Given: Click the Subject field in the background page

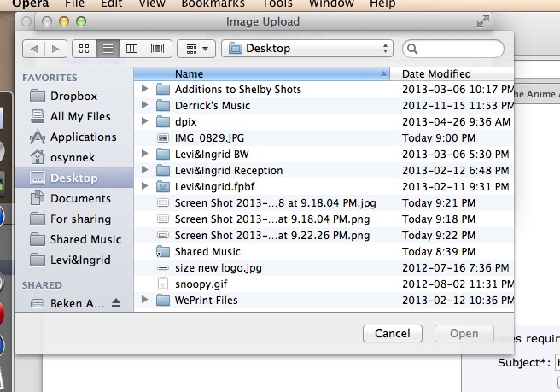Looking at the screenshot, I should 557,362.
